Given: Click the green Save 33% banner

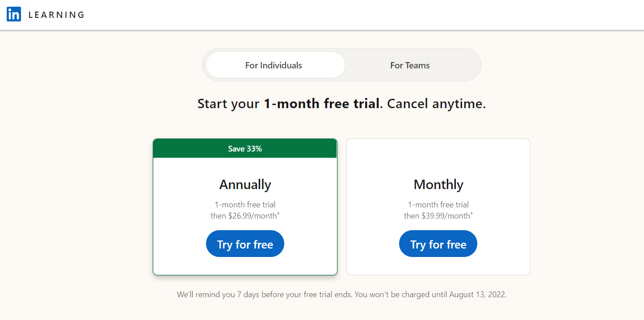Looking at the screenshot, I should (245, 148).
